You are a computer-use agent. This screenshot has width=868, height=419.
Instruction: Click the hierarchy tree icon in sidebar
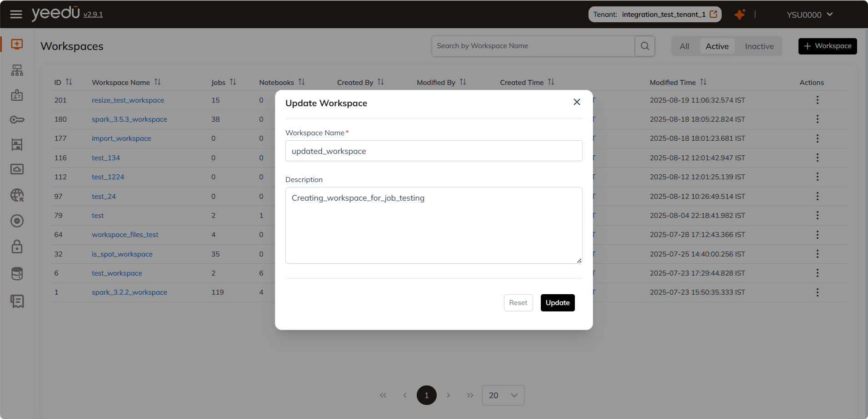click(x=17, y=70)
